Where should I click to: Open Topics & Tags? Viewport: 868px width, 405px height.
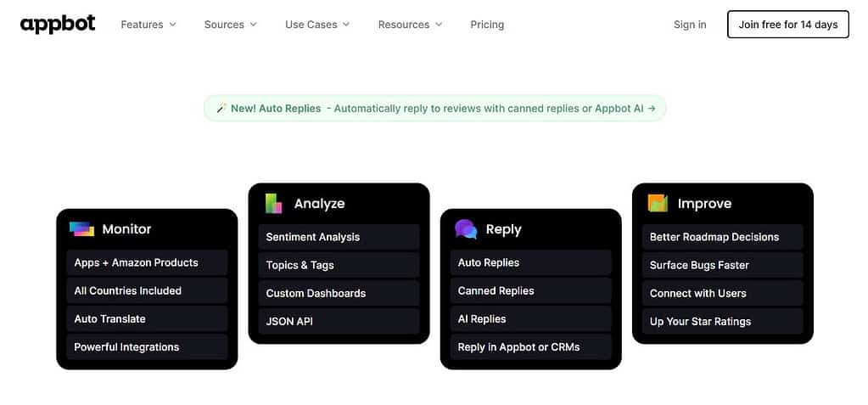point(339,266)
